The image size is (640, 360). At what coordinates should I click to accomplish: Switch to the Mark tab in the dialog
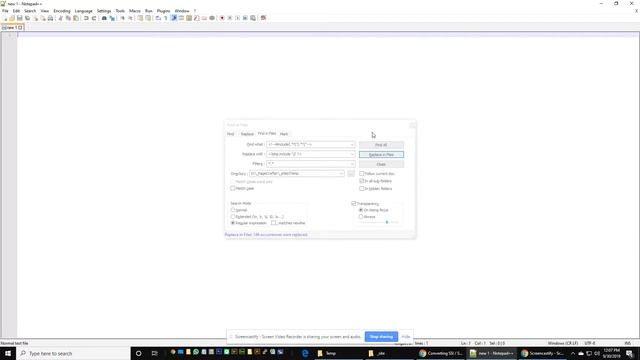pos(284,134)
